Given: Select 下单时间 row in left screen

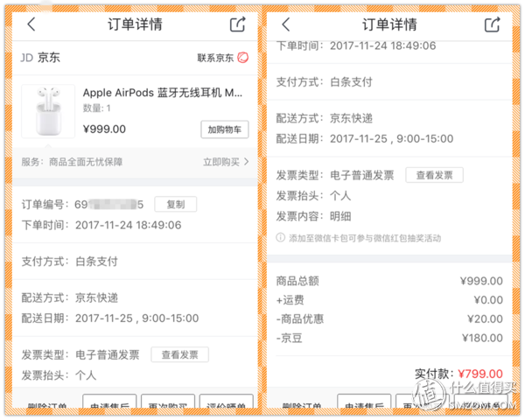Looking at the screenshot, I should [x=101, y=225].
